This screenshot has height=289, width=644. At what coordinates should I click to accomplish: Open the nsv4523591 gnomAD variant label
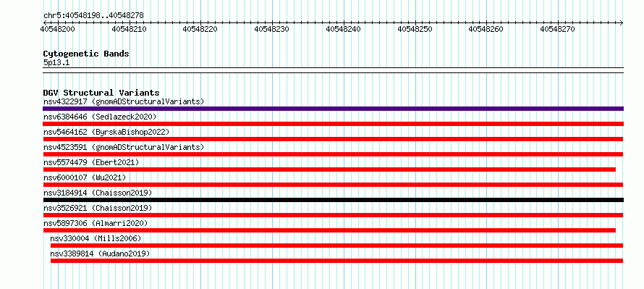pos(124,147)
